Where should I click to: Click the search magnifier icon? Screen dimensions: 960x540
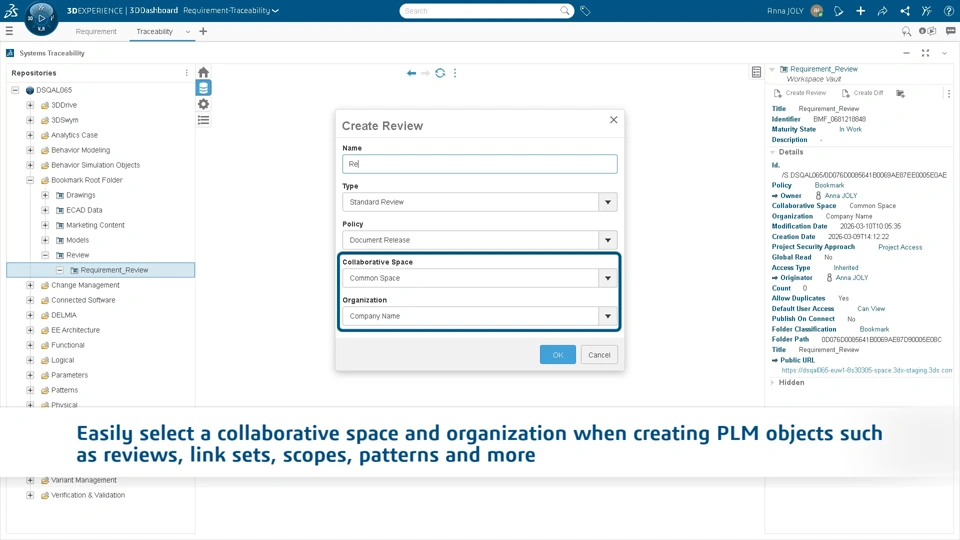pyautogui.click(x=564, y=10)
